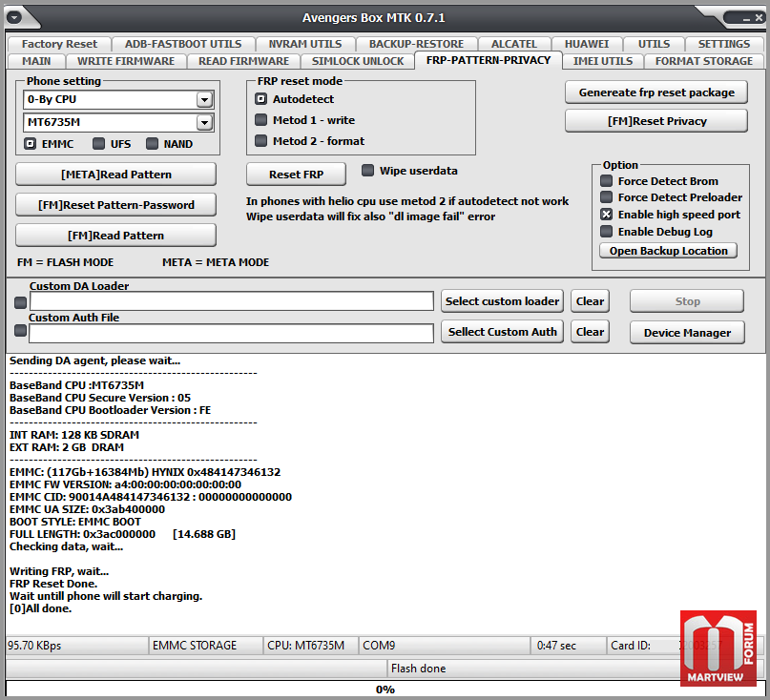Open the HUAWEI tab
The image size is (770, 700).
tap(587, 44)
